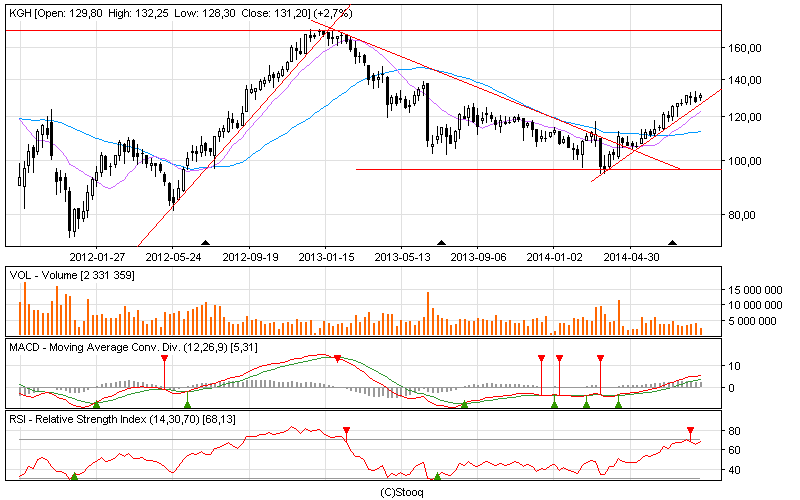The height and width of the screenshot is (500, 800).
Task: Click green RSI oversold marker in mid-2013
Action: (437, 477)
